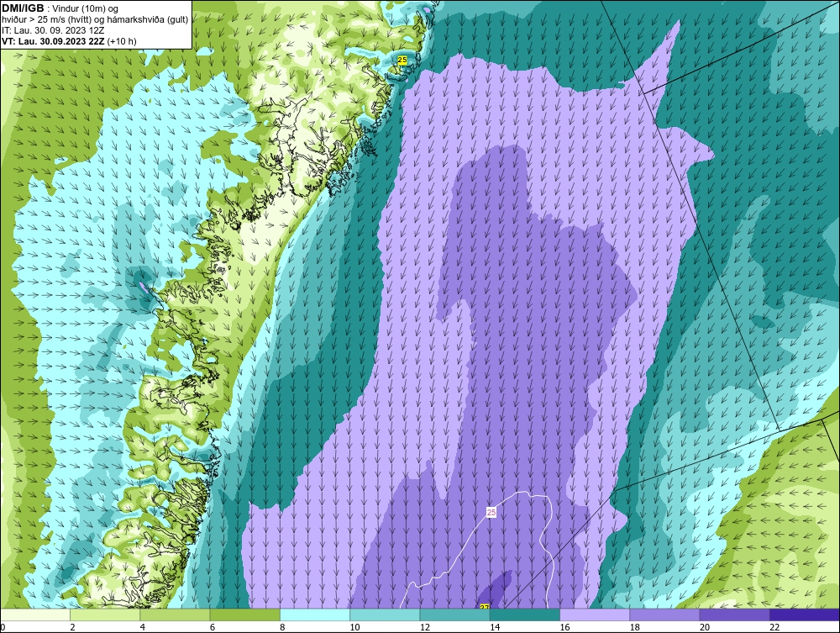This screenshot has height=633, width=840.
Task: Pick the light teal 10–12 m/s legend swatch
Action: click(x=385, y=615)
